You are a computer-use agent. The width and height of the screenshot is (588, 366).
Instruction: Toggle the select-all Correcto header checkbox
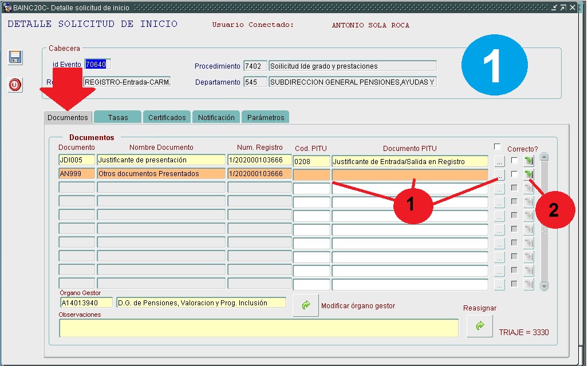click(497, 146)
